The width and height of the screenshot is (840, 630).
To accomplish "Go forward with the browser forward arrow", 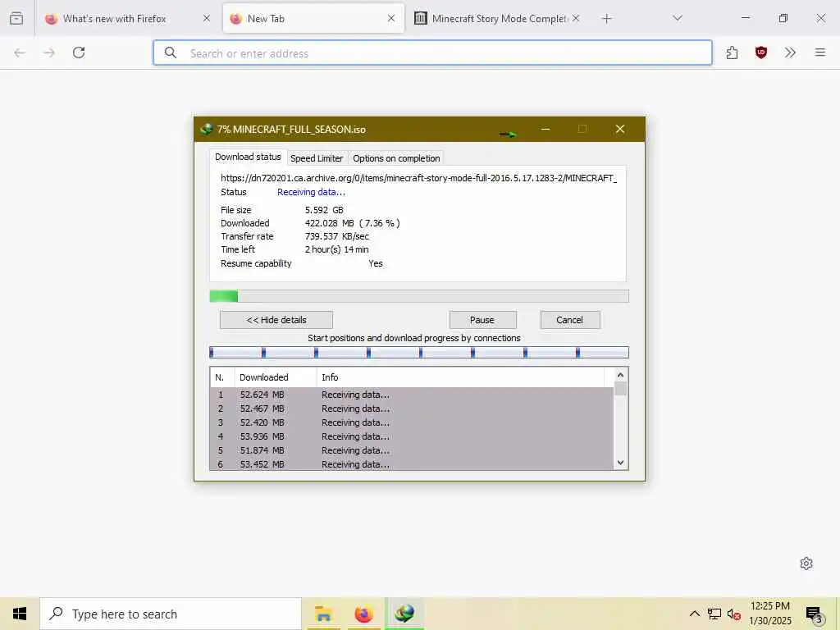I will coord(49,52).
